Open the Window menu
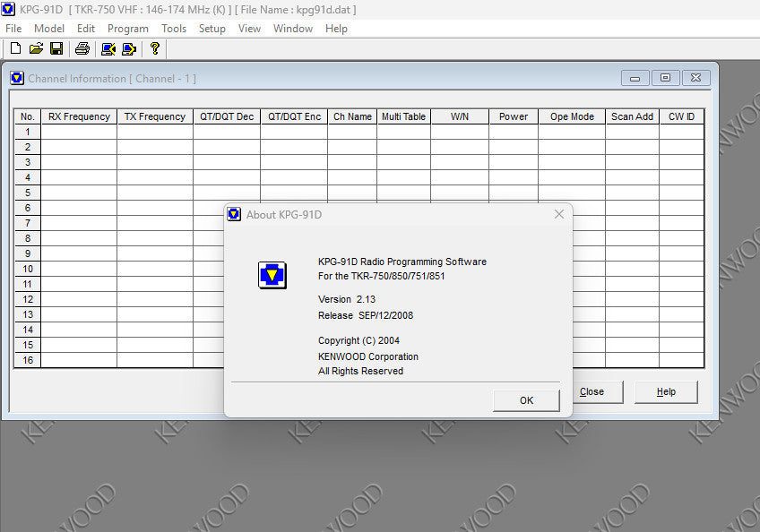This screenshot has width=760, height=532. click(x=293, y=29)
